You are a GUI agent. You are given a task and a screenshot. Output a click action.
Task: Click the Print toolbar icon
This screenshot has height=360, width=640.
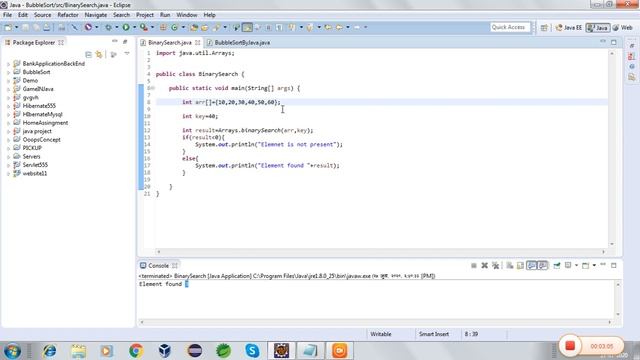click(47, 27)
